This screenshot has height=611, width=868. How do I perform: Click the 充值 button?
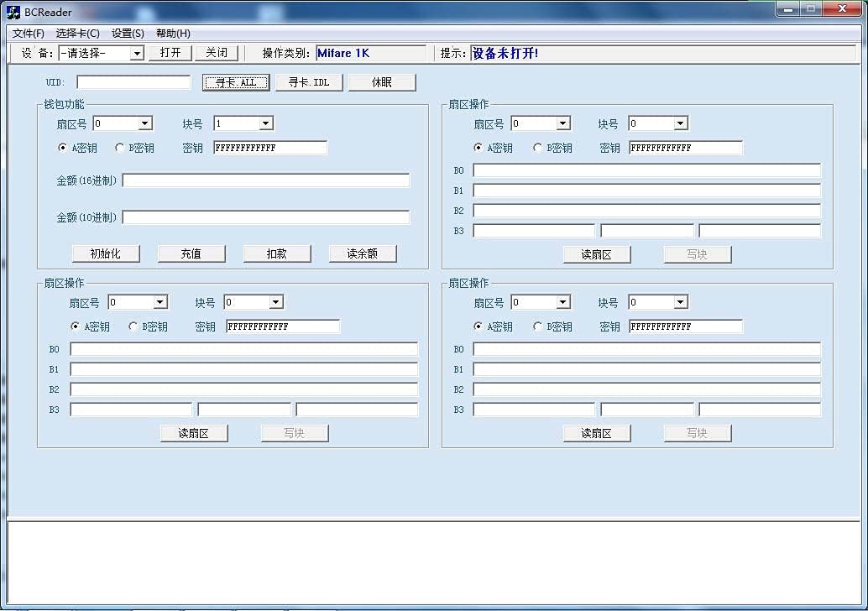point(191,253)
